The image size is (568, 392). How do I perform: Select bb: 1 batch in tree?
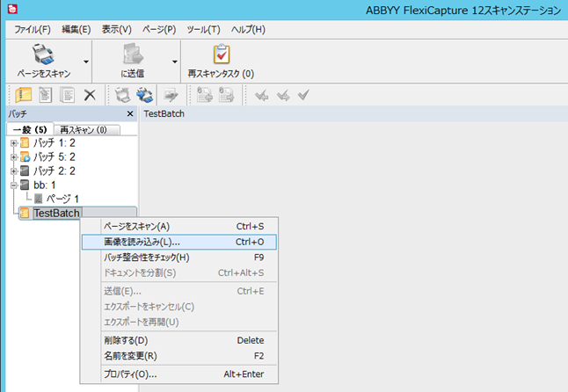click(45, 185)
